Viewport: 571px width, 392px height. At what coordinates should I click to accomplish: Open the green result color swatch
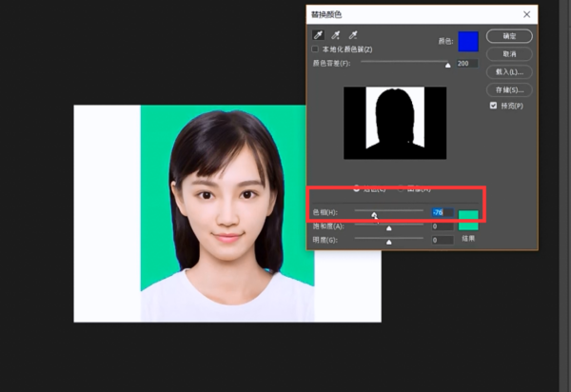pos(468,220)
